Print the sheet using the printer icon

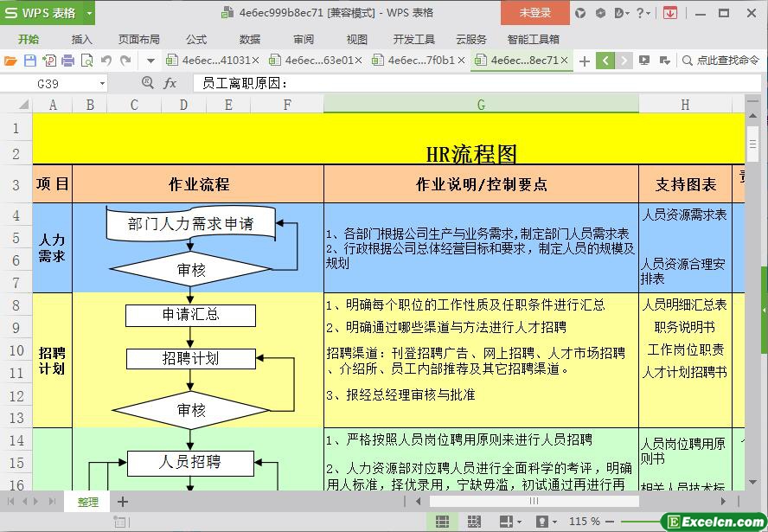tap(68, 61)
